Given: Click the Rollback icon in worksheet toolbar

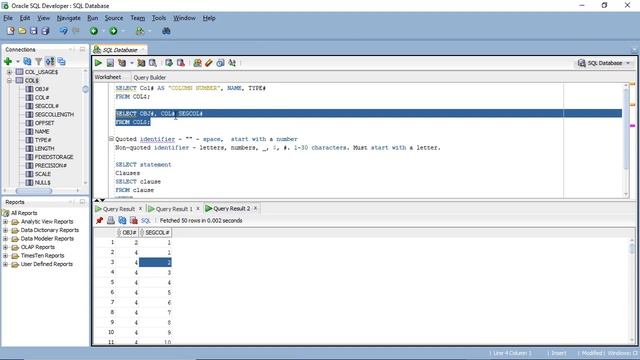Looking at the screenshot, I should (x=180, y=63).
